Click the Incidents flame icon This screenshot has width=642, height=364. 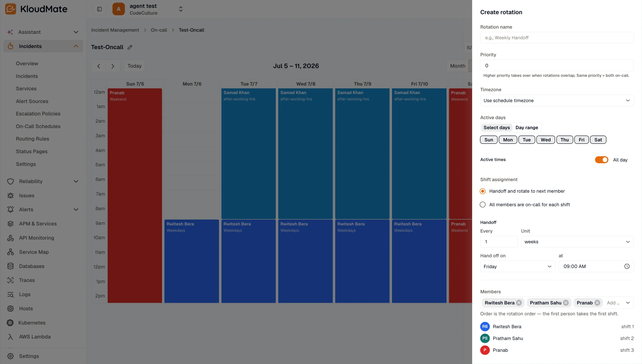[10, 46]
